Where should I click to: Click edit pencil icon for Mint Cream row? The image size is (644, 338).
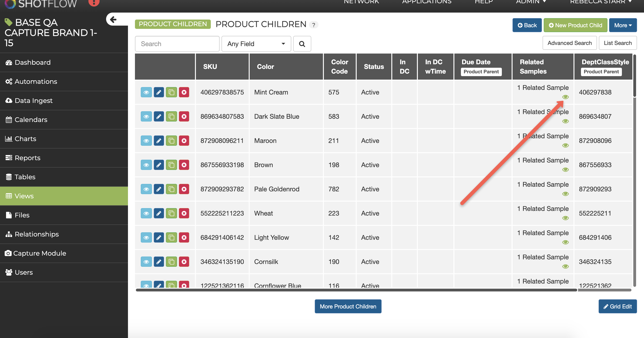[x=159, y=92]
